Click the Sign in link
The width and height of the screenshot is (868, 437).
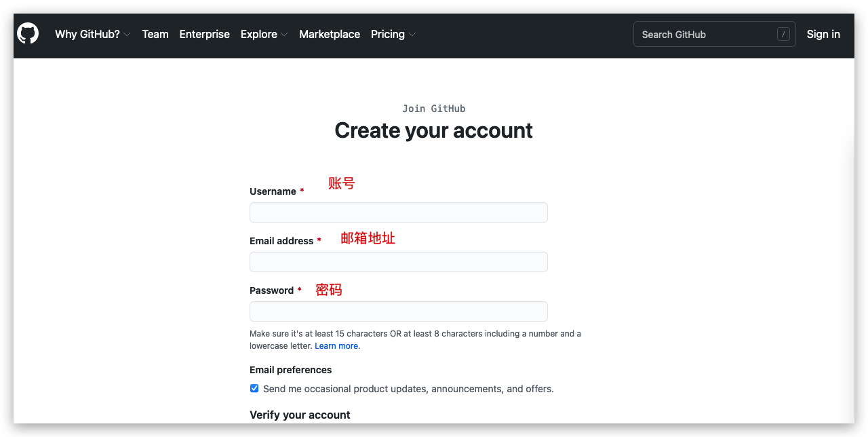pos(823,34)
